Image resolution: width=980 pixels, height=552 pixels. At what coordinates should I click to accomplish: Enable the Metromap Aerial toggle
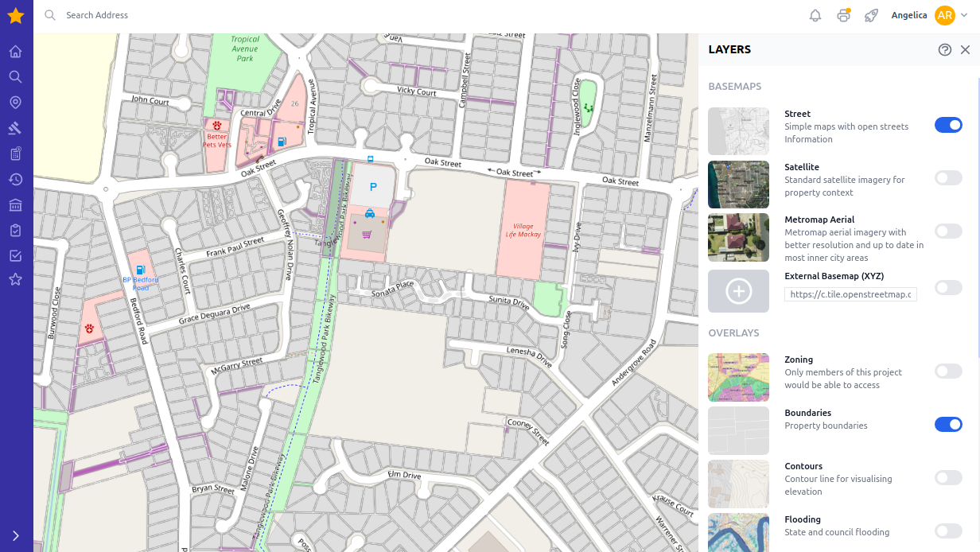pos(948,231)
